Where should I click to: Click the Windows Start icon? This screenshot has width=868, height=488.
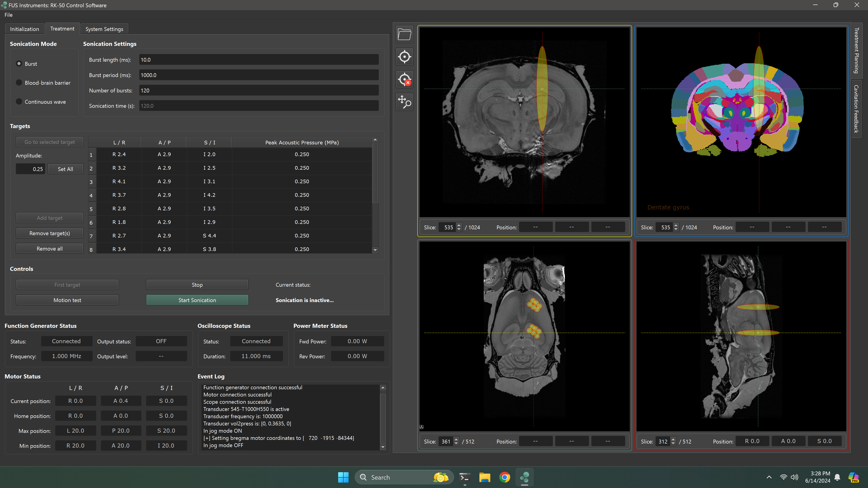(x=343, y=477)
